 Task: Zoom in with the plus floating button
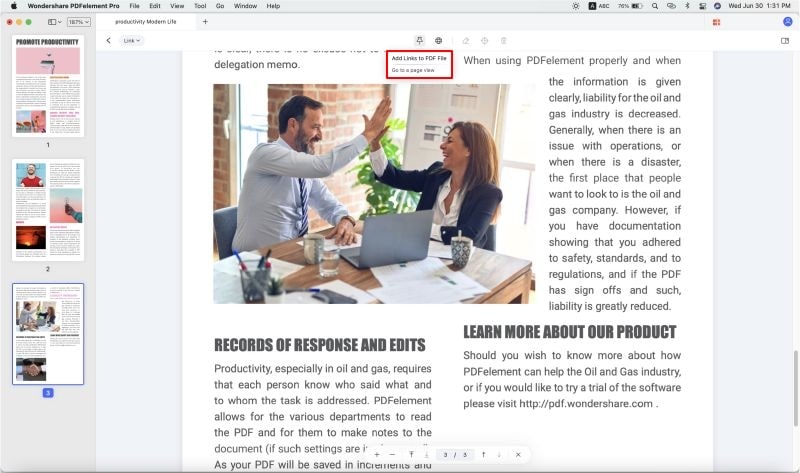point(377,455)
